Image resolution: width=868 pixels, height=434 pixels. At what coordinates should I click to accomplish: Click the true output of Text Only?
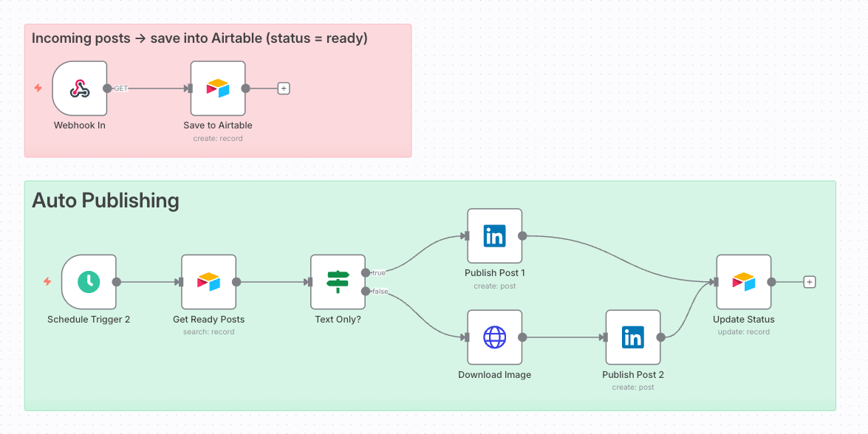366,272
